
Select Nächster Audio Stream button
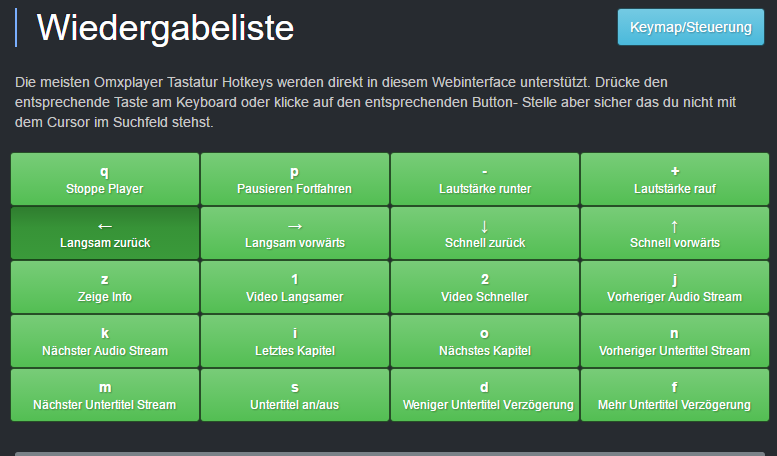click(x=105, y=341)
